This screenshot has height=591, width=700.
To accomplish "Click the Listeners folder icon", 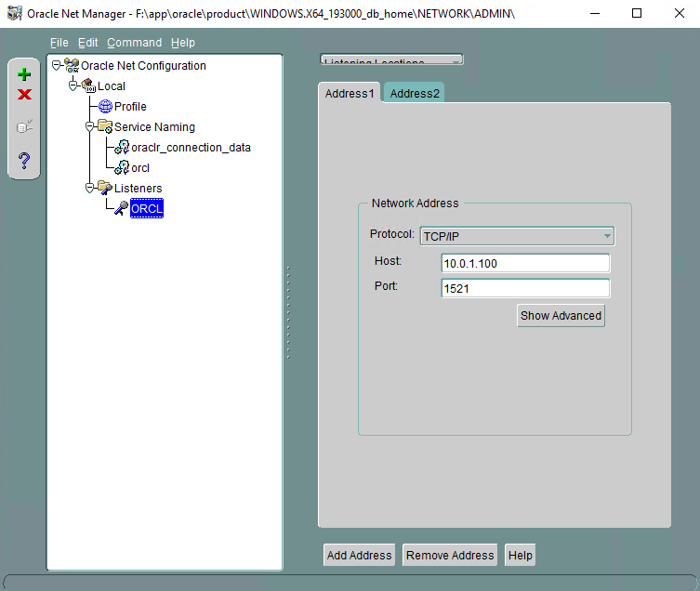I will point(105,188).
